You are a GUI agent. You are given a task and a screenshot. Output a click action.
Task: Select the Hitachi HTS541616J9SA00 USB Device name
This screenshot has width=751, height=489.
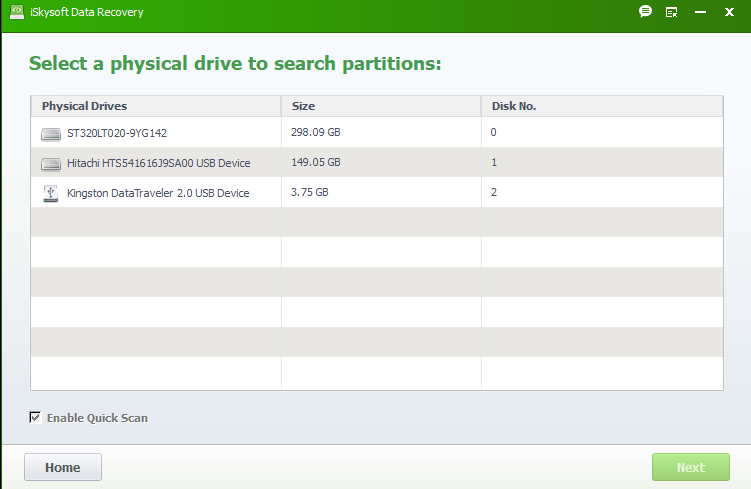click(159, 163)
